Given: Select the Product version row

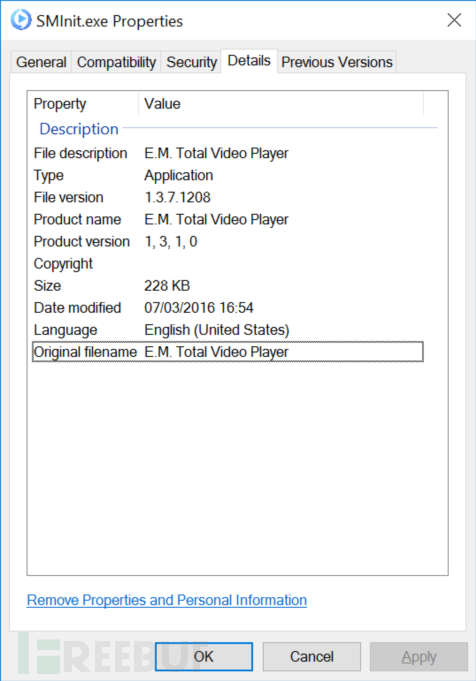Looking at the screenshot, I should click(228, 242).
